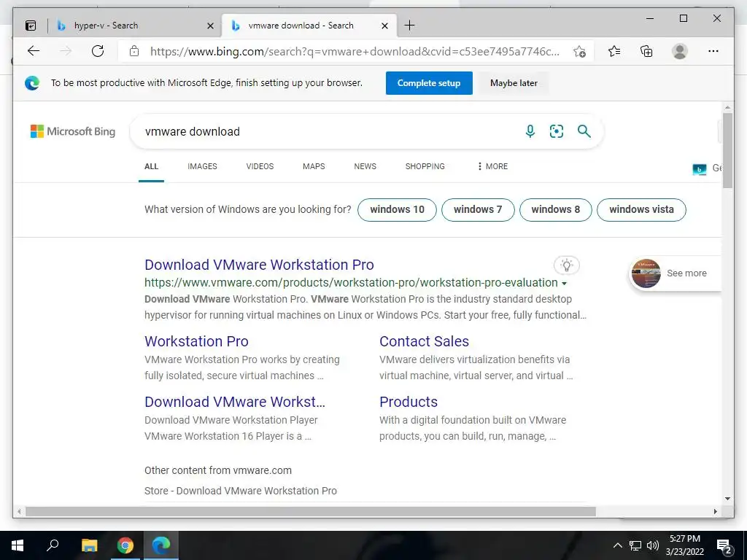
Task: Open taskbar search magnifier
Action: point(53,545)
